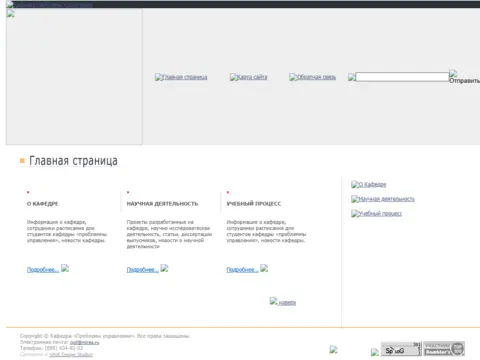Select the О КАФЕДРЕ column heading
The height and width of the screenshot is (360, 480).
tap(43, 204)
